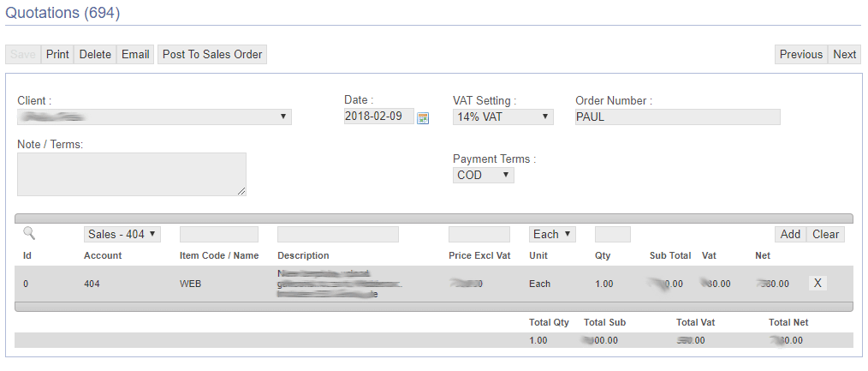Click the magnifier search icon

click(29, 233)
